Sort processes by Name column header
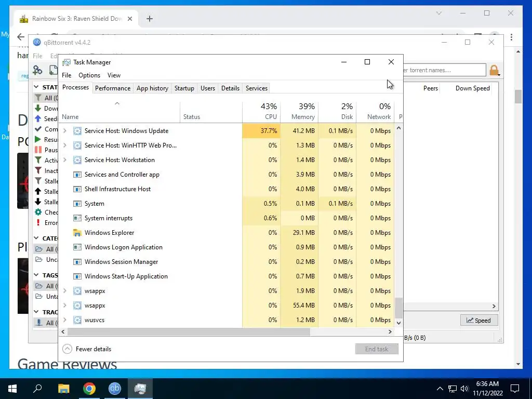This screenshot has height=399, width=532. coord(119,111)
